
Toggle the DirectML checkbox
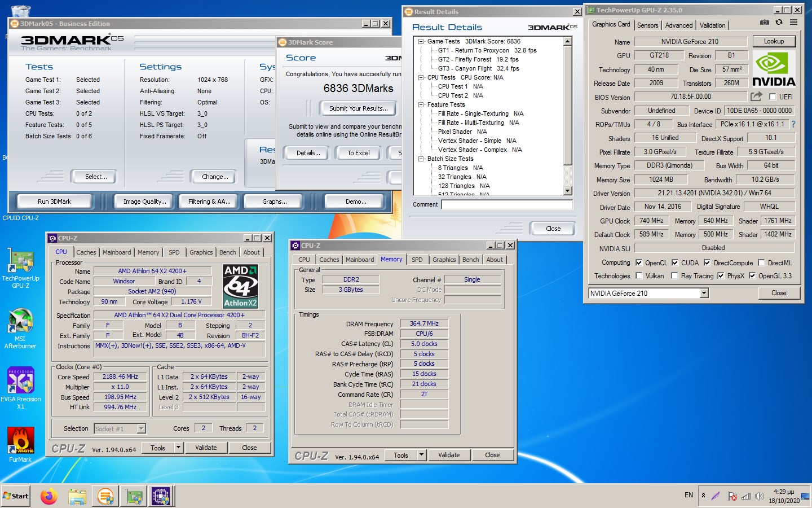(x=761, y=262)
